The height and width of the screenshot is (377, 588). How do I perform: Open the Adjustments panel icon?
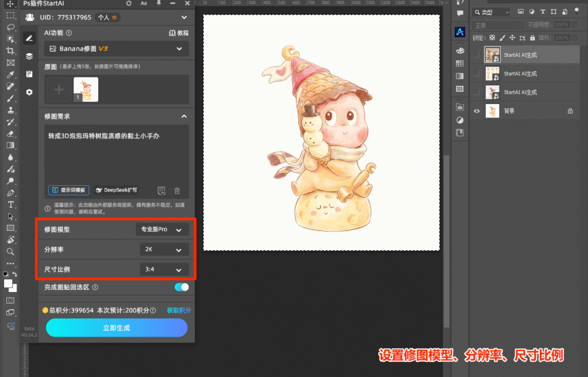coord(460,121)
